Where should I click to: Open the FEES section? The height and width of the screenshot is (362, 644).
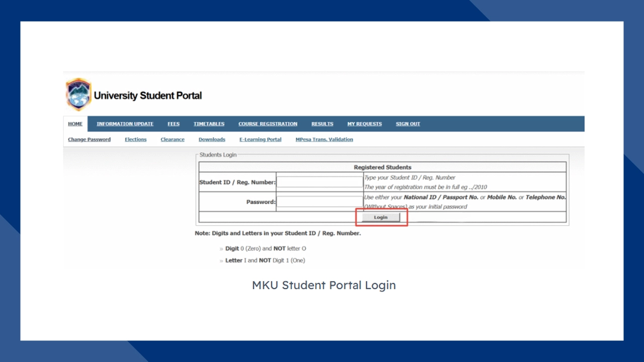point(173,124)
